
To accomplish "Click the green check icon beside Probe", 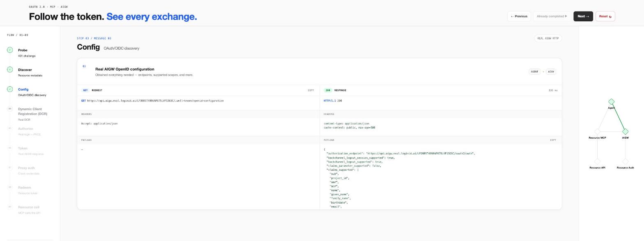I will tap(10, 50).
